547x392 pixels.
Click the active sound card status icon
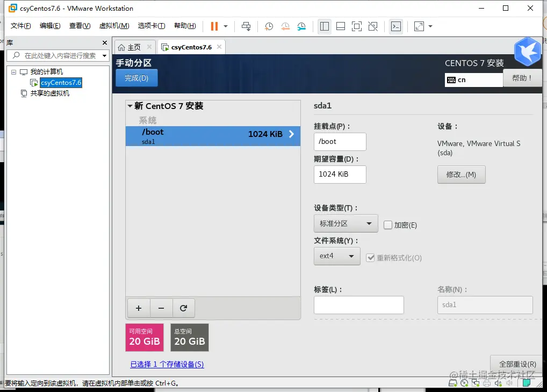click(498, 383)
